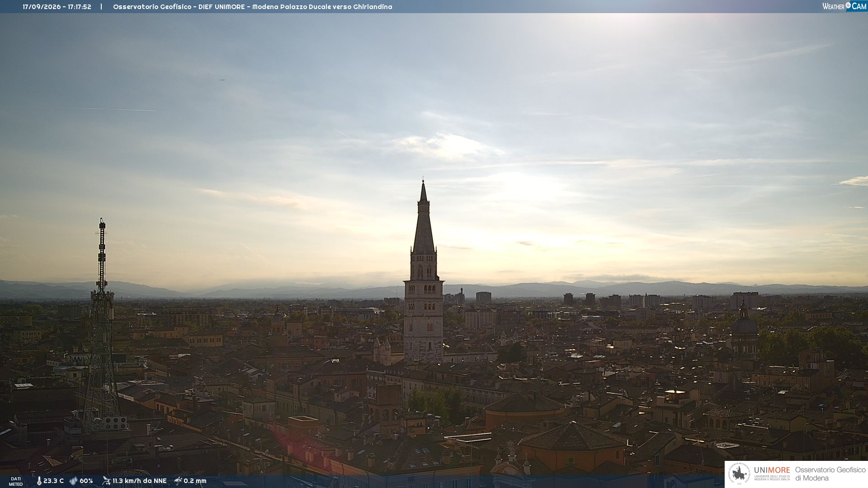Select the 23.3 C temperature reading
Screen dimensions: 868x488
tap(53, 481)
